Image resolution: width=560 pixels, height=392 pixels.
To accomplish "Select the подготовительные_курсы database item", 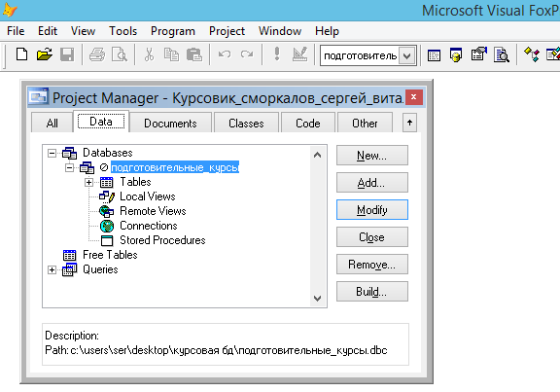I will point(175,167).
